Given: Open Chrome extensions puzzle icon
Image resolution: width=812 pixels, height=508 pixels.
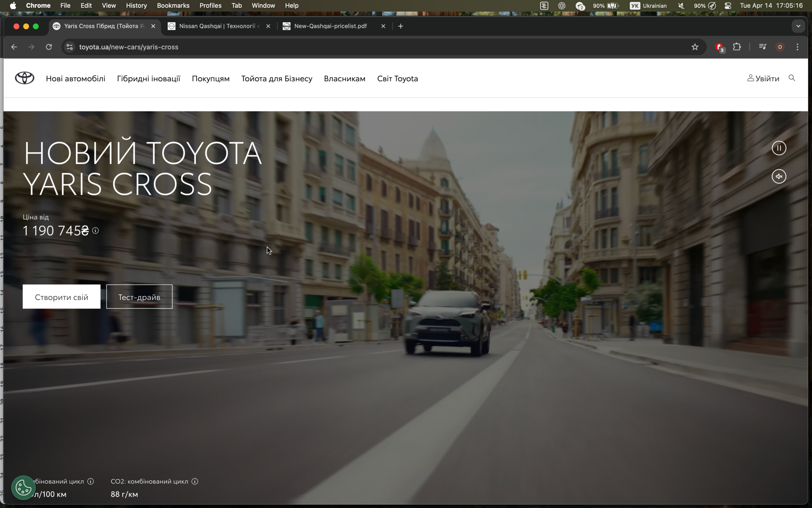Looking at the screenshot, I should (x=737, y=47).
